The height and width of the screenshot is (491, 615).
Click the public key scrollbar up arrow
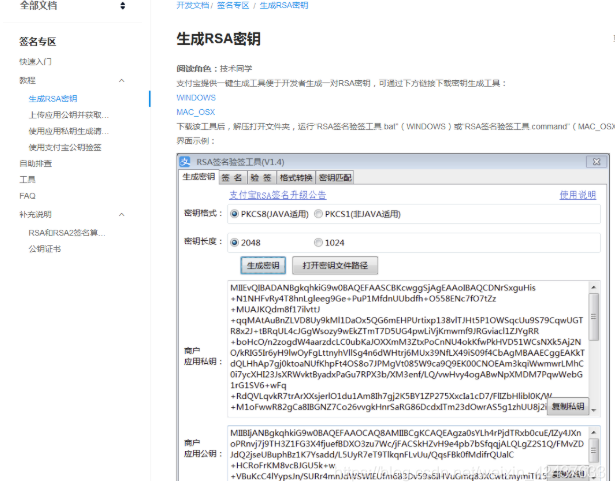[594, 432]
